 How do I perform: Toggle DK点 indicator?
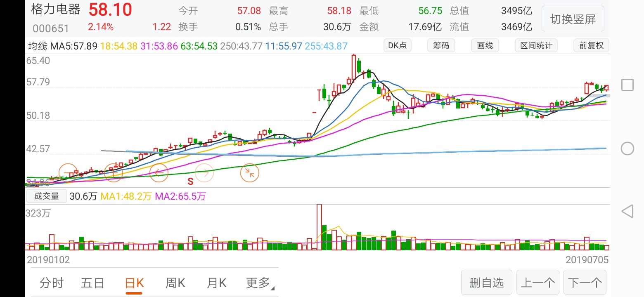tap(398, 45)
